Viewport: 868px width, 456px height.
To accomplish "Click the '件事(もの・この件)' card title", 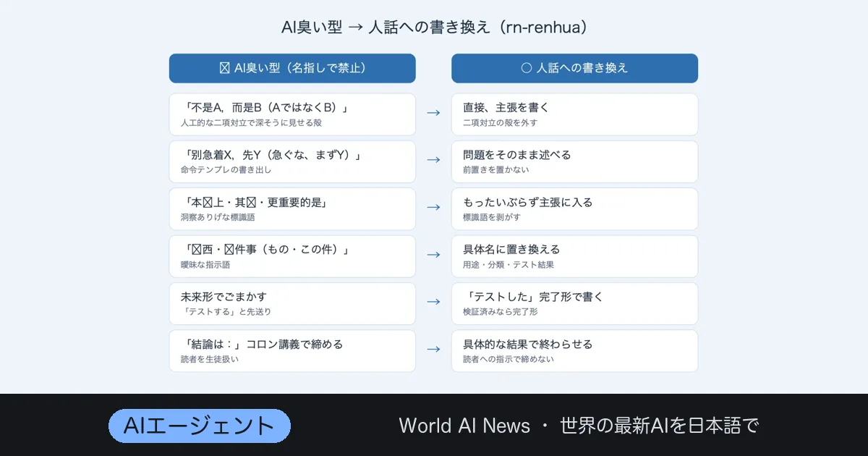I will [x=266, y=250].
